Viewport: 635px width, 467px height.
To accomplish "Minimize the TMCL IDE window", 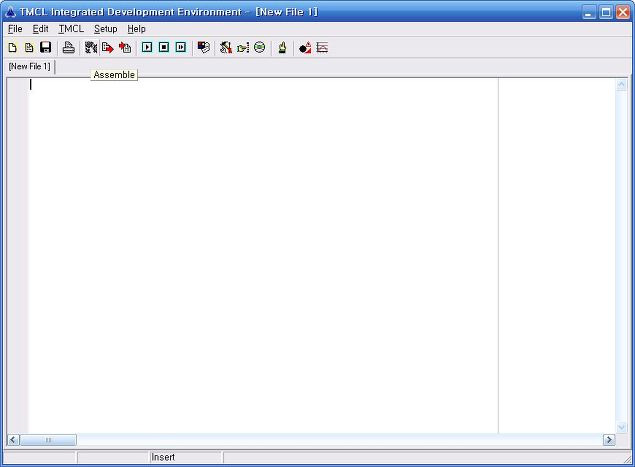I will 589,12.
